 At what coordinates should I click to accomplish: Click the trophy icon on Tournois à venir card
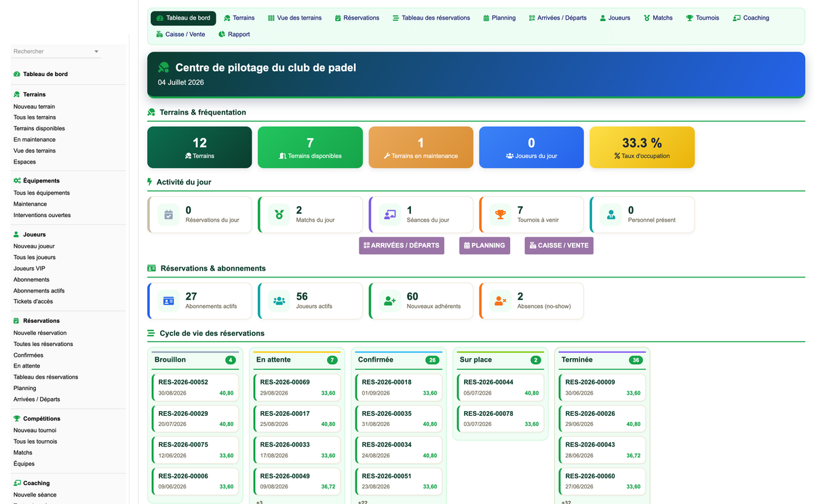click(x=501, y=215)
